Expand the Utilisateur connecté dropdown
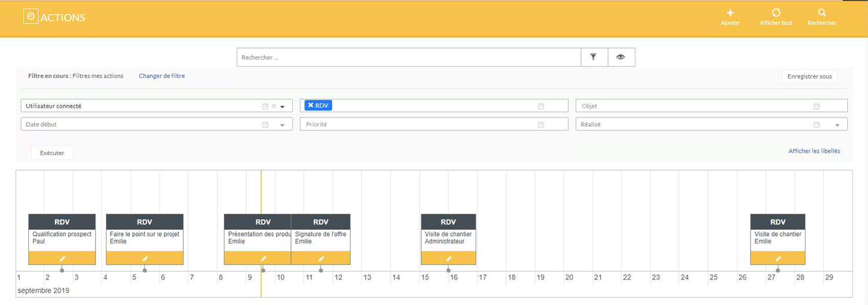This screenshot has height=305, width=868. (282, 107)
